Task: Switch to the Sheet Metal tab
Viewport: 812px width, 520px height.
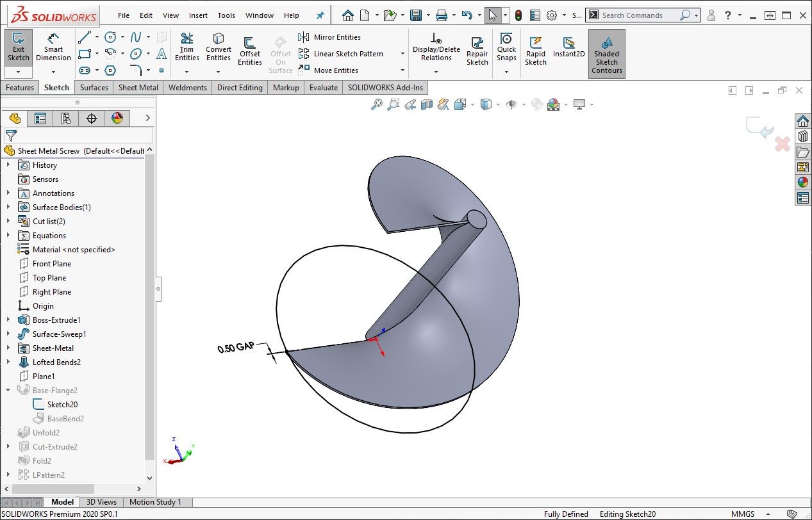Action: point(138,88)
